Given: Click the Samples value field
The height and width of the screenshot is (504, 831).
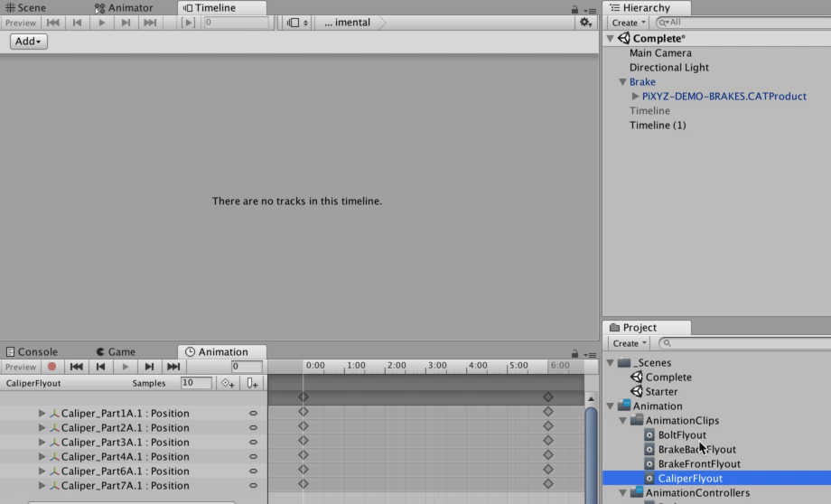Looking at the screenshot, I should pyautogui.click(x=195, y=383).
